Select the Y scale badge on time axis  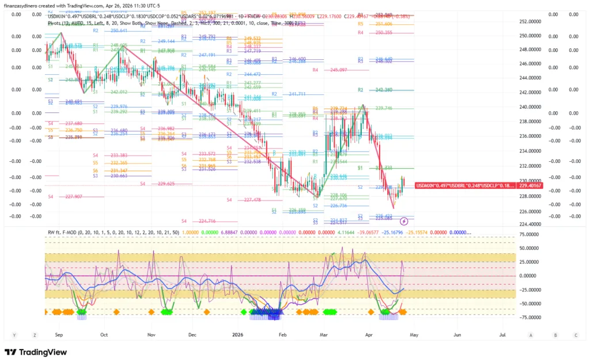click(13, 335)
